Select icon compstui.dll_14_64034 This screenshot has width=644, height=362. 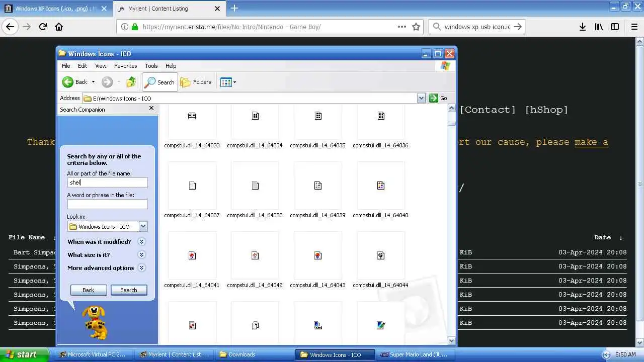[255, 126]
